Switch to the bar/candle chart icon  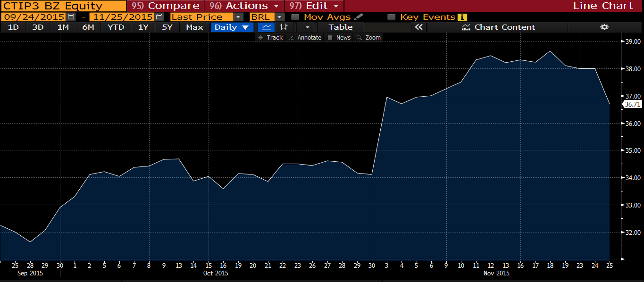coord(284,27)
